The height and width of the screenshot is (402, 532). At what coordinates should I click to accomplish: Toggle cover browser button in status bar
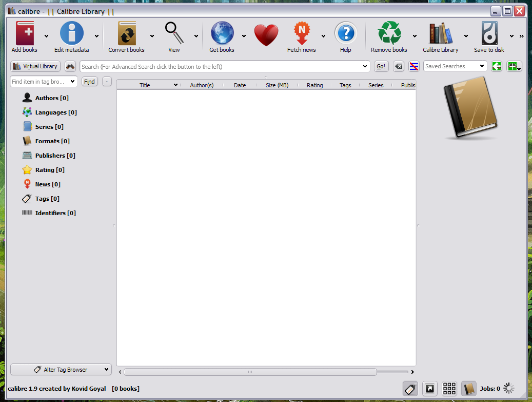click(x=430, y=389)
